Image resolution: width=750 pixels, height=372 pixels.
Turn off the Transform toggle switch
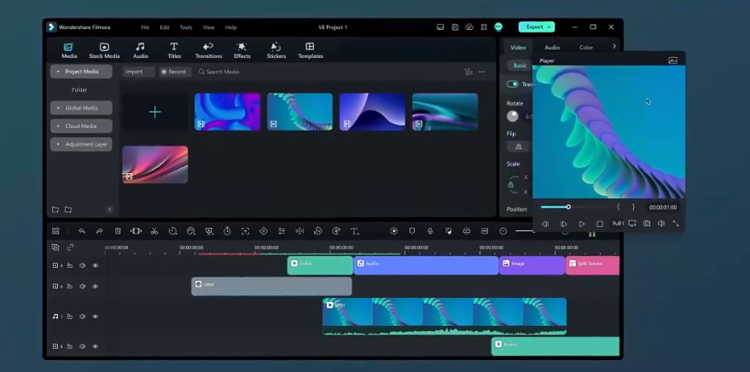point(513,84)
